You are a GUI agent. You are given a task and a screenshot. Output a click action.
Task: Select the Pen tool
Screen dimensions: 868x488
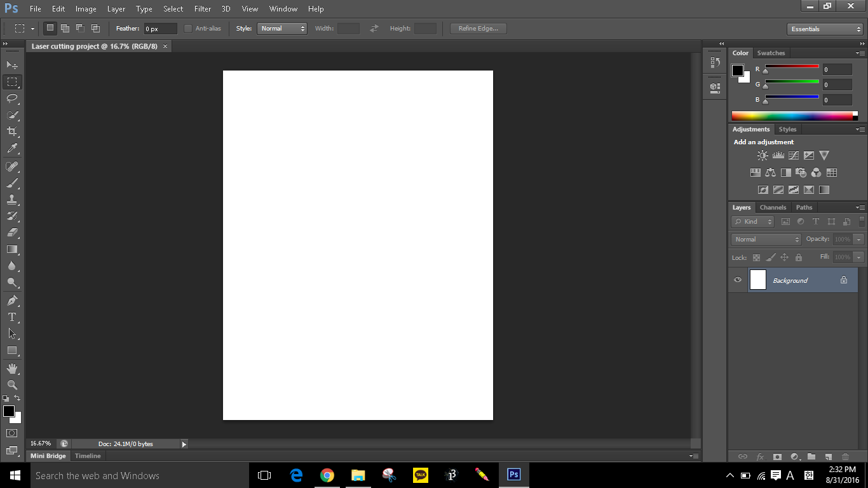pyautogui.click(x=12, y=301)
